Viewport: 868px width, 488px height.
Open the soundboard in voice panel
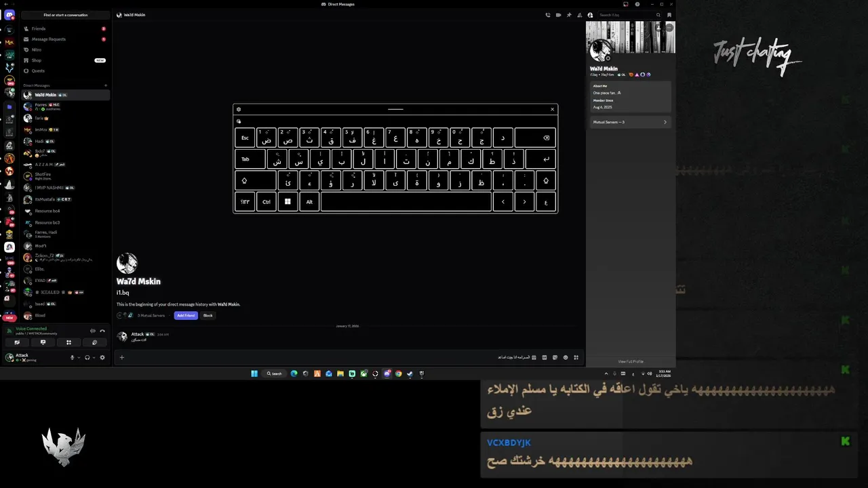coord(94,342)
